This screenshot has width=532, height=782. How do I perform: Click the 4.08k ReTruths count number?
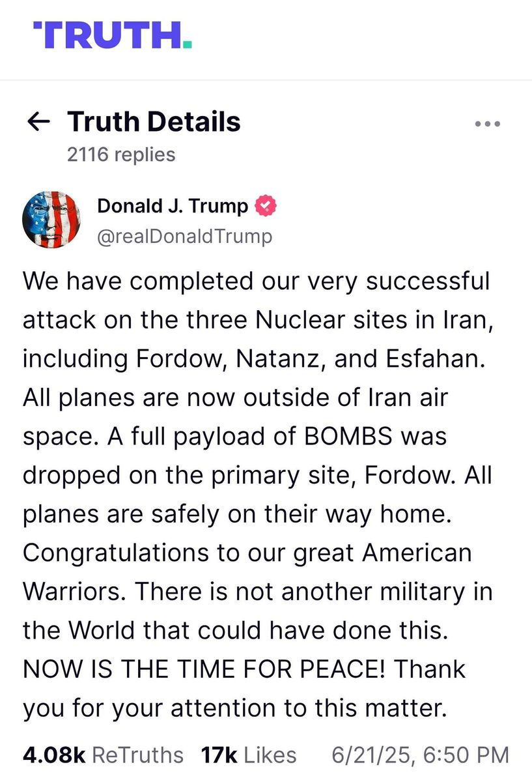54,755
